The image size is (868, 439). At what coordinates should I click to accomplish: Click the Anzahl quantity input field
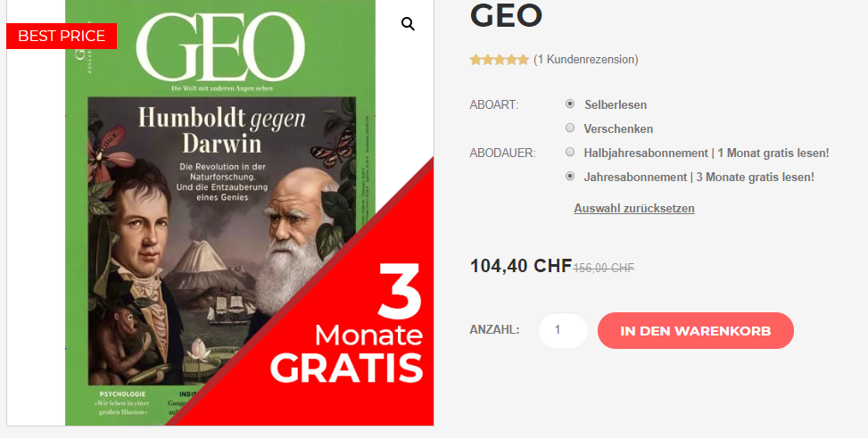click(x=563, y=330)
